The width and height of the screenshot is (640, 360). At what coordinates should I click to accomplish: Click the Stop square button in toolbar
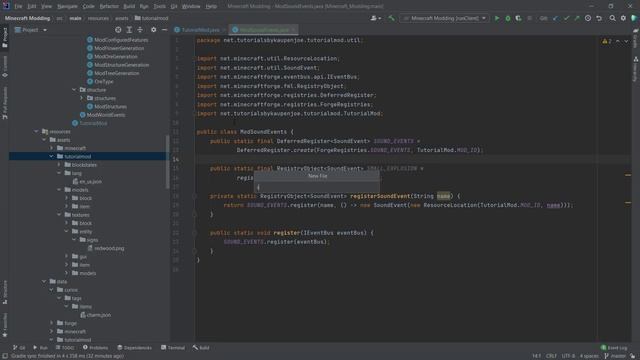[529, 18]
